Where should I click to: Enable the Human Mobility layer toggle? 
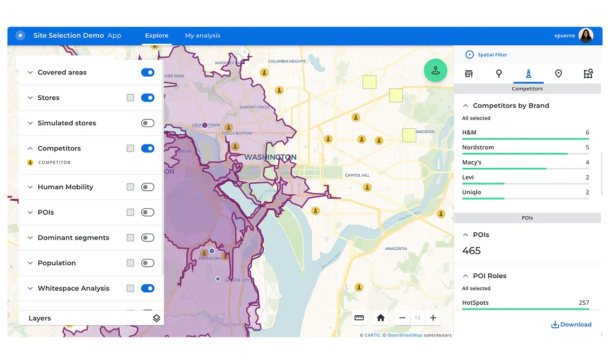point(148,187)
